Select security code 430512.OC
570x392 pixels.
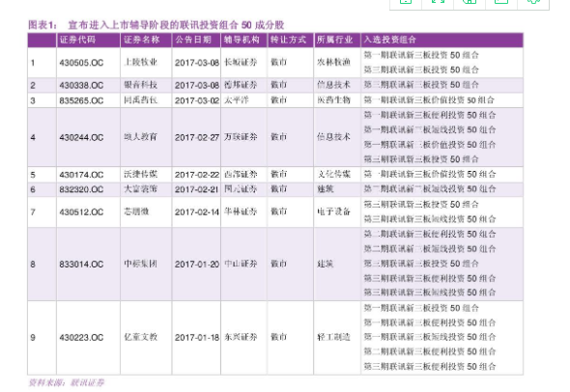coord(81,211)
